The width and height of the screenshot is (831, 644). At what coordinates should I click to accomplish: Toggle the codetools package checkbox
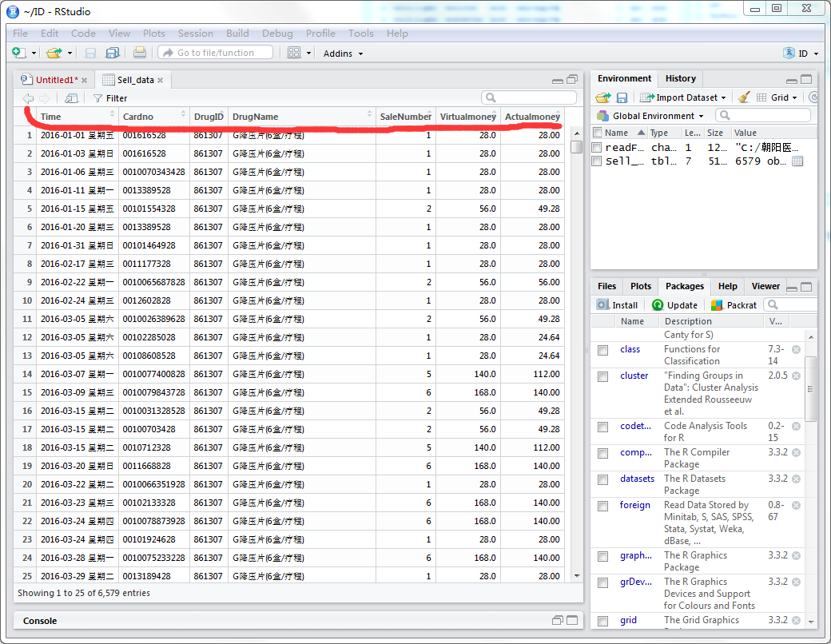coord(602,427)
